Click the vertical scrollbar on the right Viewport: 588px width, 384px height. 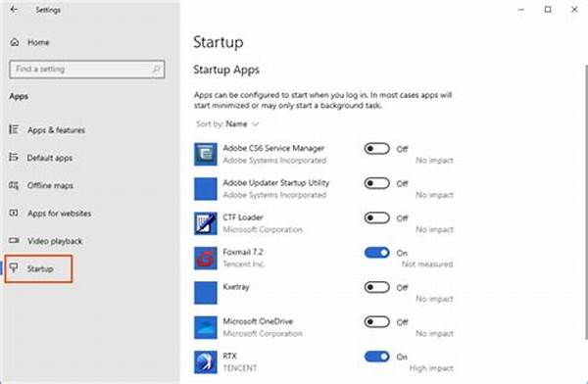(586, 203)
